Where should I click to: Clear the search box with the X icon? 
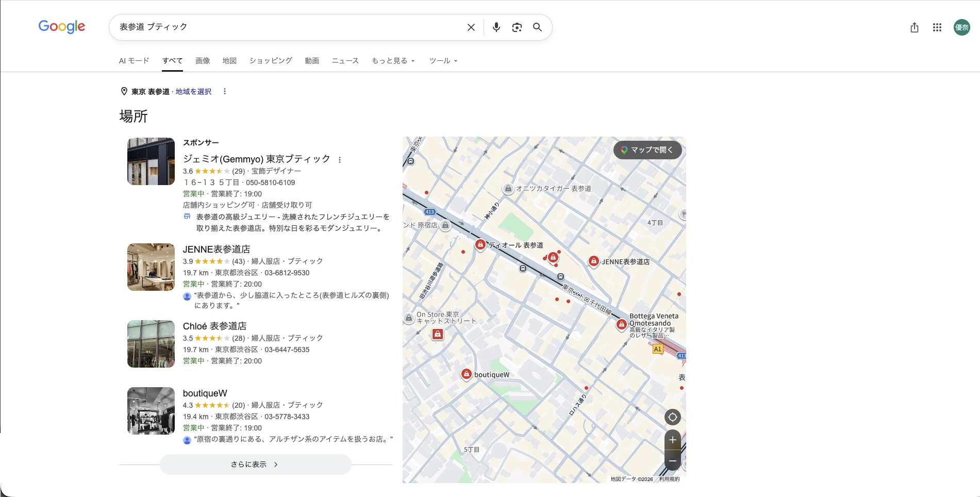tap(471, 27)
